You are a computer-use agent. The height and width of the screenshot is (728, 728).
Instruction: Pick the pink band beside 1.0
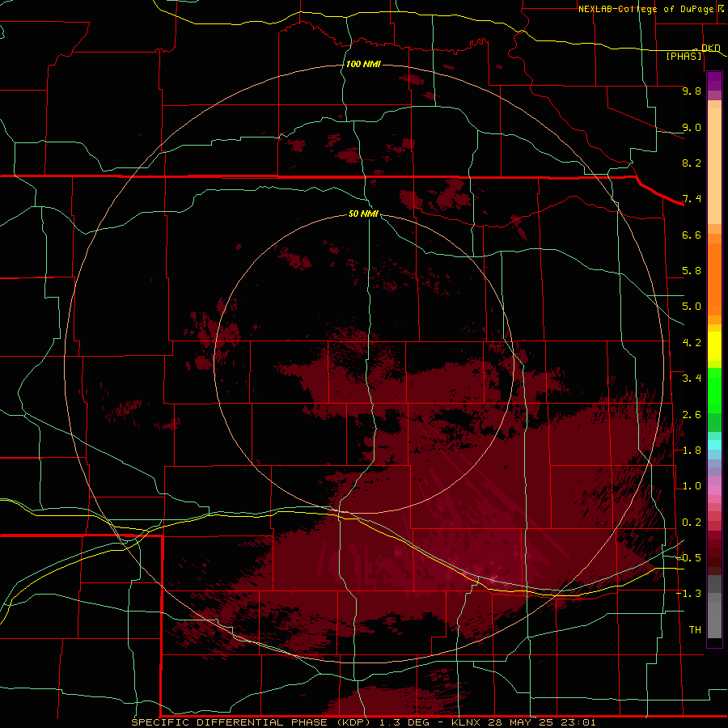714,490
